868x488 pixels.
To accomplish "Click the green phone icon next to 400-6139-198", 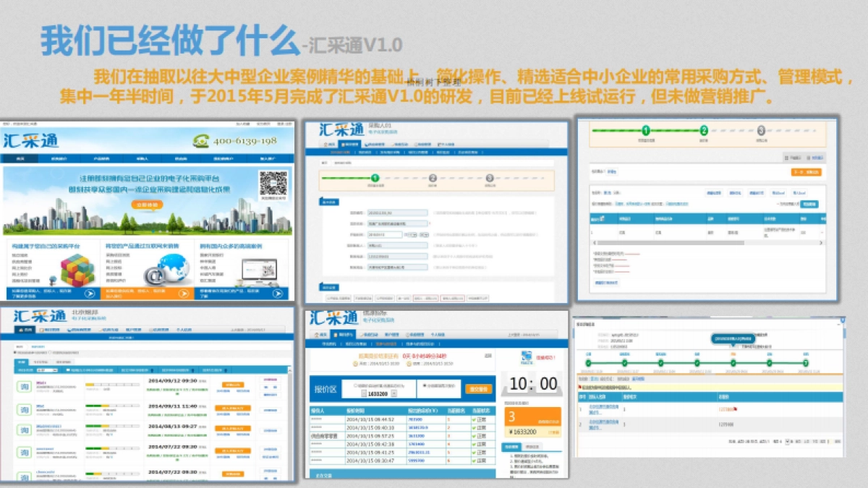I will point(202,142).
